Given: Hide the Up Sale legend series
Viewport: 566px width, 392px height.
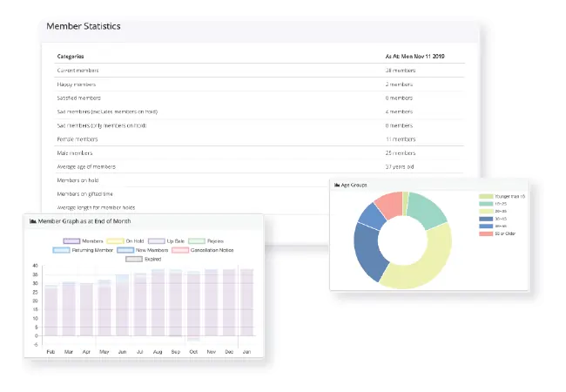Looking at the screenshot, I should coord(156,240).
